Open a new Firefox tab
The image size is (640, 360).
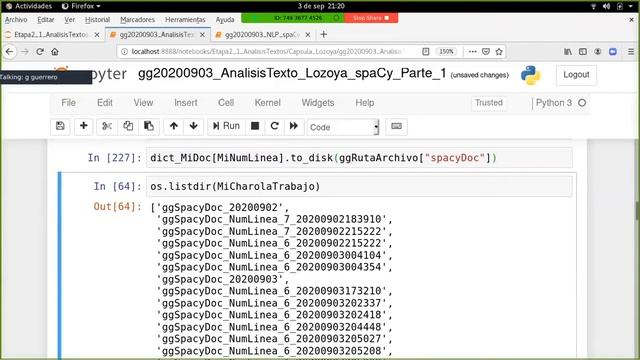[x=324, y=34]
